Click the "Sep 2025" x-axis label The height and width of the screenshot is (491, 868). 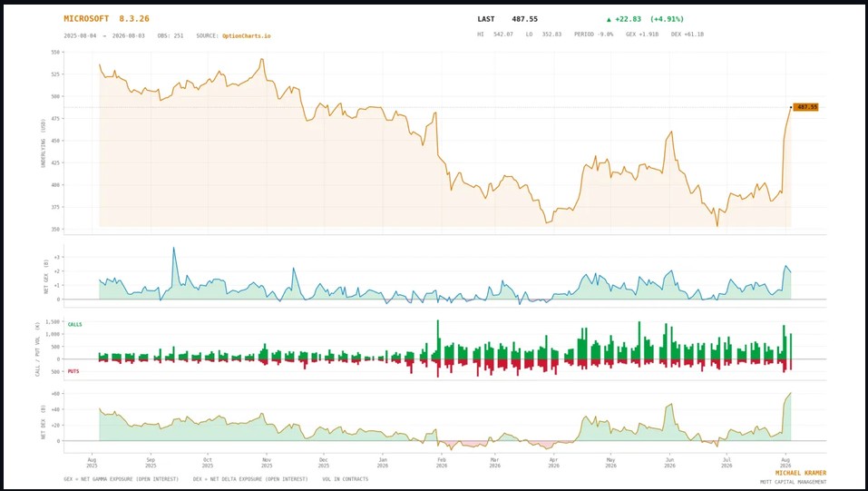[x=151, y=463]
